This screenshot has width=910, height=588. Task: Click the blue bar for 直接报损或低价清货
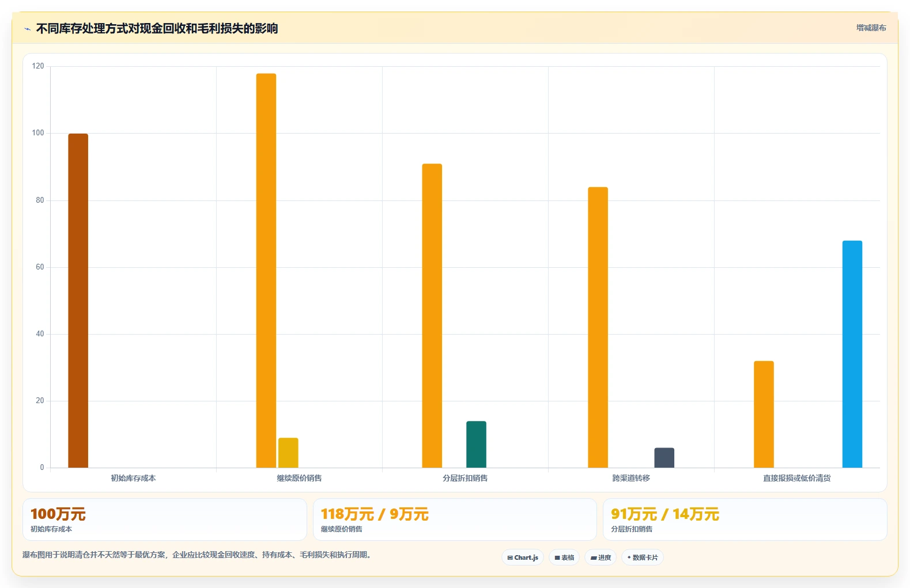[x=852, y=354]
